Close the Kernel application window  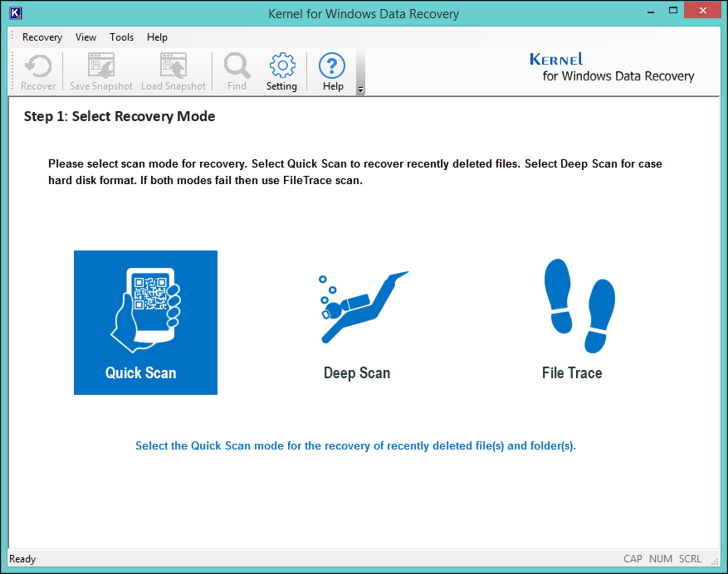pyautogui.click(x=703, y=10)
